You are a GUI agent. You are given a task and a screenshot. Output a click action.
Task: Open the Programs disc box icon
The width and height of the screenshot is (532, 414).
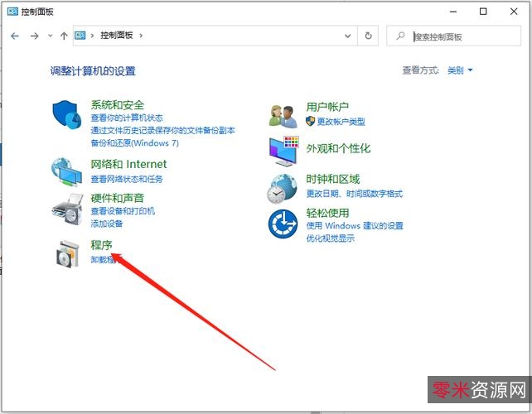point(67,253)
